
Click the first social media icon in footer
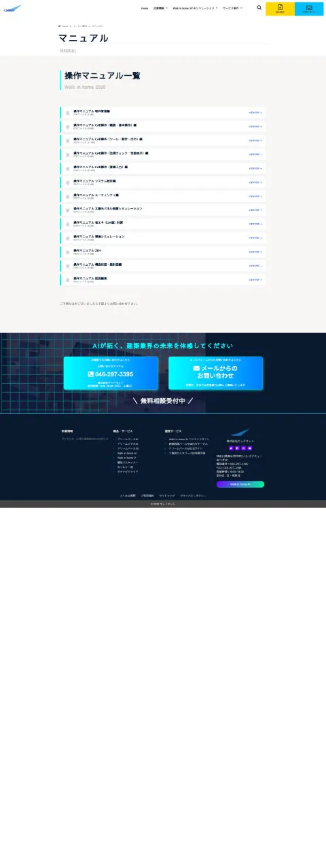[x=231, y=448]
